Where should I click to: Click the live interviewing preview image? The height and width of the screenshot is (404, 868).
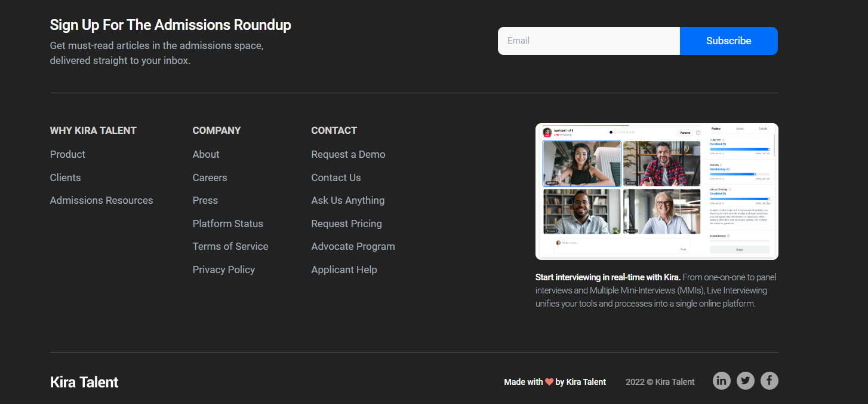pos(657,191)
